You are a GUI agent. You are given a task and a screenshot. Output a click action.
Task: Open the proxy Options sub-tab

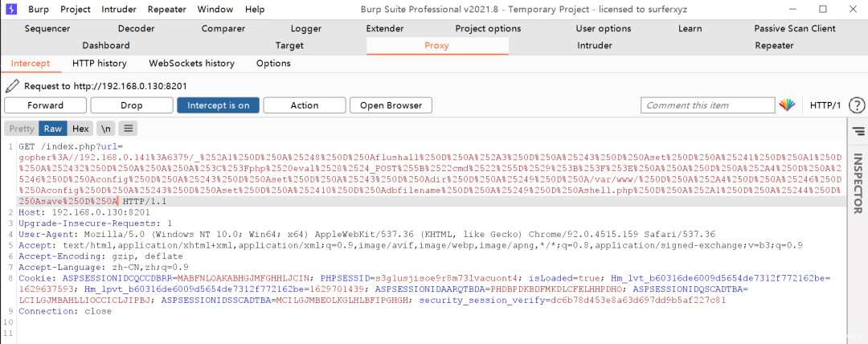[x=273, y=63]
